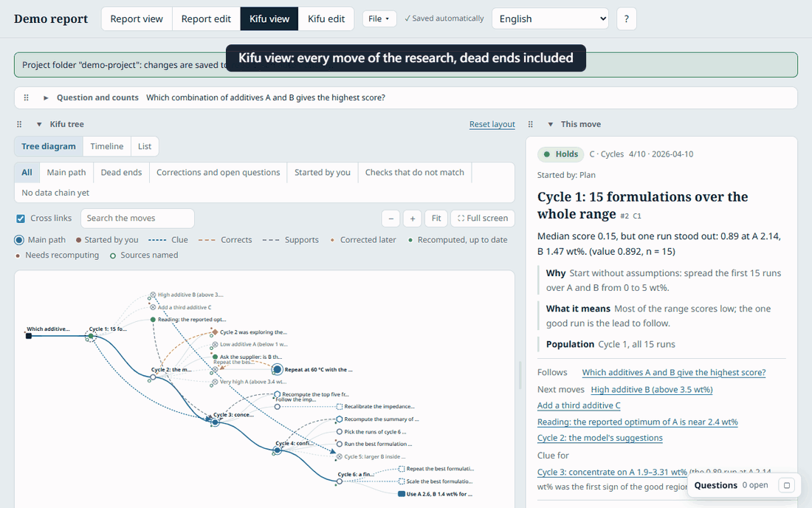Select the 'Recompute the top five fr...' node
812x508 pixels.
click(278, 394)
